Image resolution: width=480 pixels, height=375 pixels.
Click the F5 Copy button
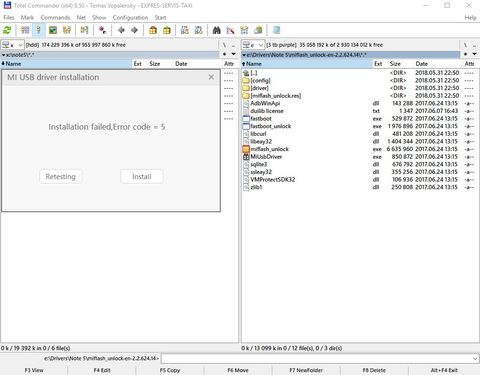[170, 370]
